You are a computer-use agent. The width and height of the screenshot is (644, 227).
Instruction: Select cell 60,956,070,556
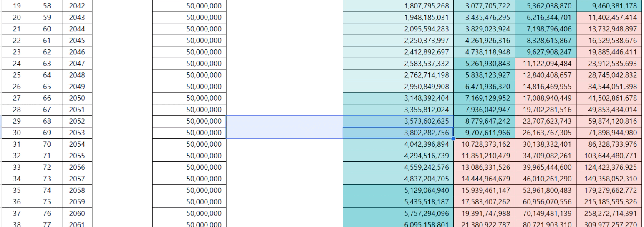546,202
